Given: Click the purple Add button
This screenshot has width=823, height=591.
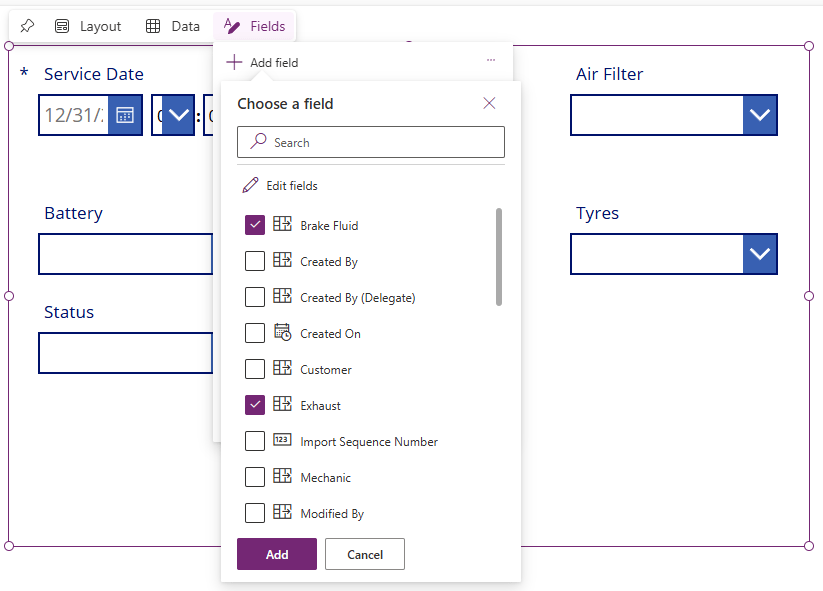Looking at the screenshot, I should coord(277,554).
